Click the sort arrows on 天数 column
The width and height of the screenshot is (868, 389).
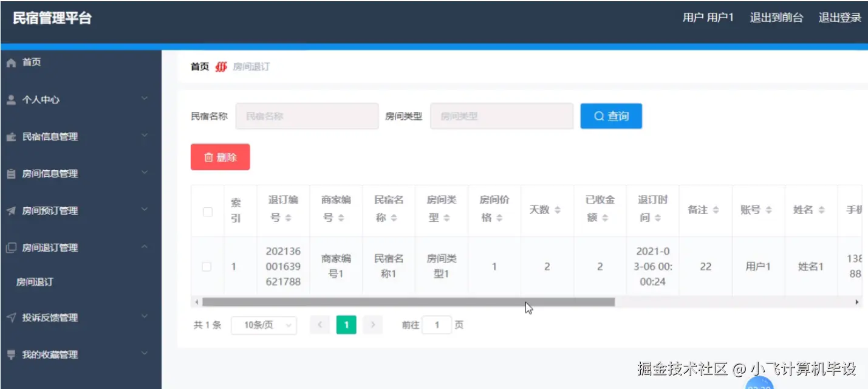[x=558, y=210]
